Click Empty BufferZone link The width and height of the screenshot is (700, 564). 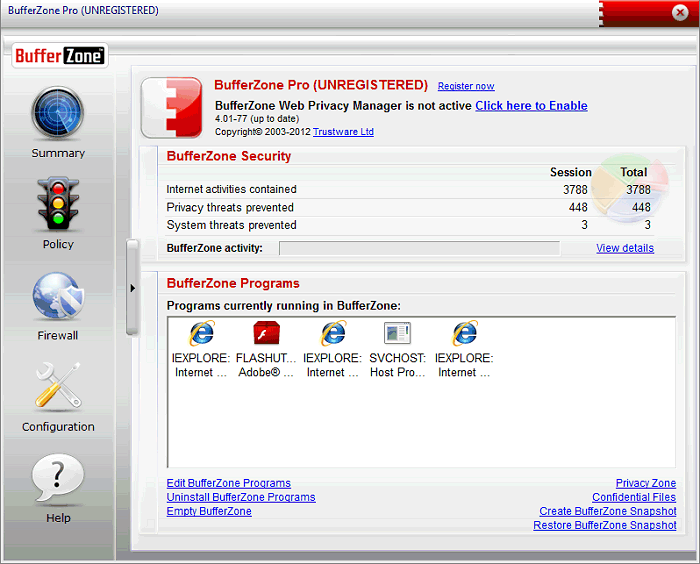[209, 511]
